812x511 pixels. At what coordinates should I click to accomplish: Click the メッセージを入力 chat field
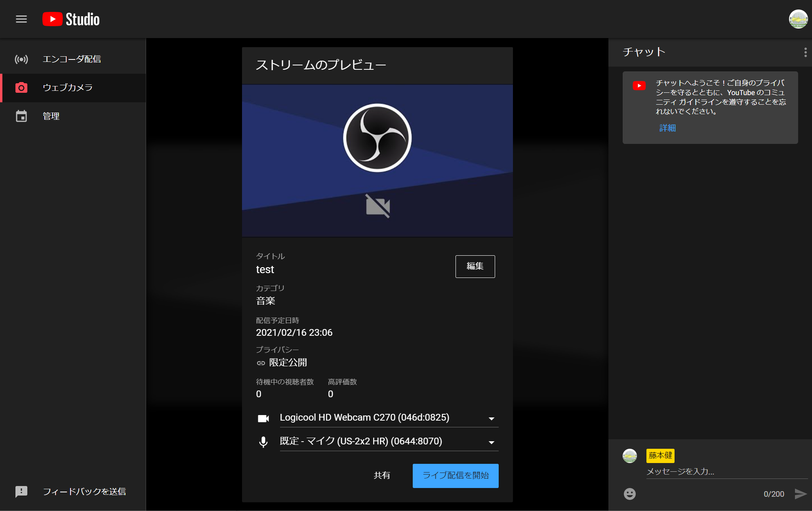coord(726,472)
